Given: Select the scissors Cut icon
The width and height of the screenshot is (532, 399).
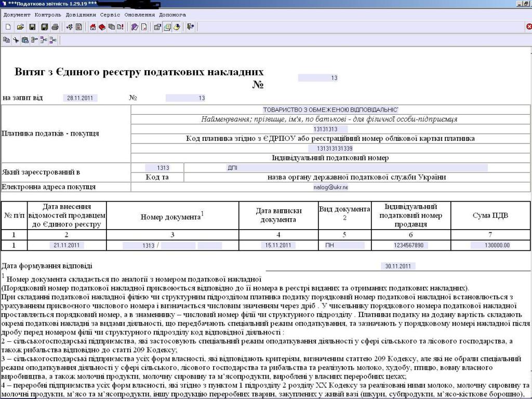Looking at the screenshot, I should click(x=16, y=39).
